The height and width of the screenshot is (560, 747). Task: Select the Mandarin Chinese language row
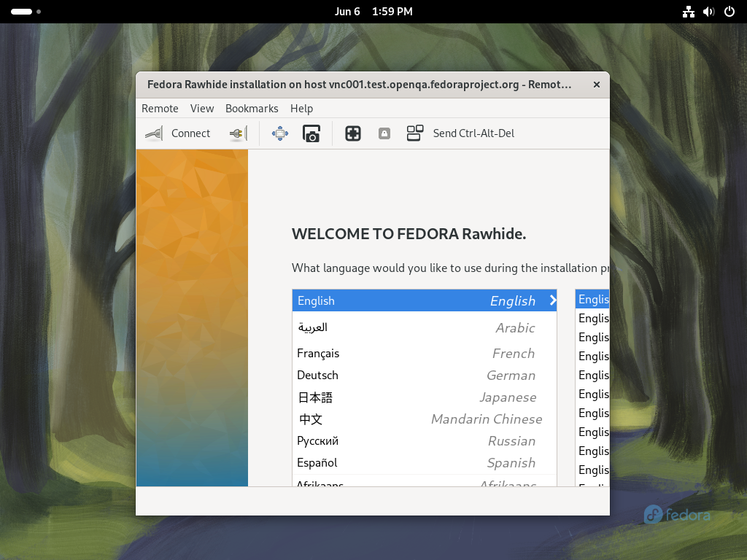(x=425, y=419)
